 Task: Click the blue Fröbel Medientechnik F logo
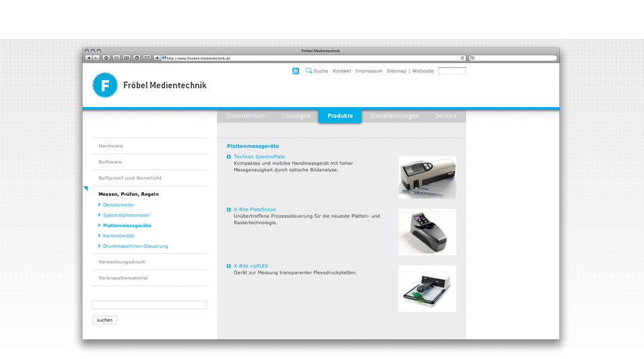pos(104,85)
